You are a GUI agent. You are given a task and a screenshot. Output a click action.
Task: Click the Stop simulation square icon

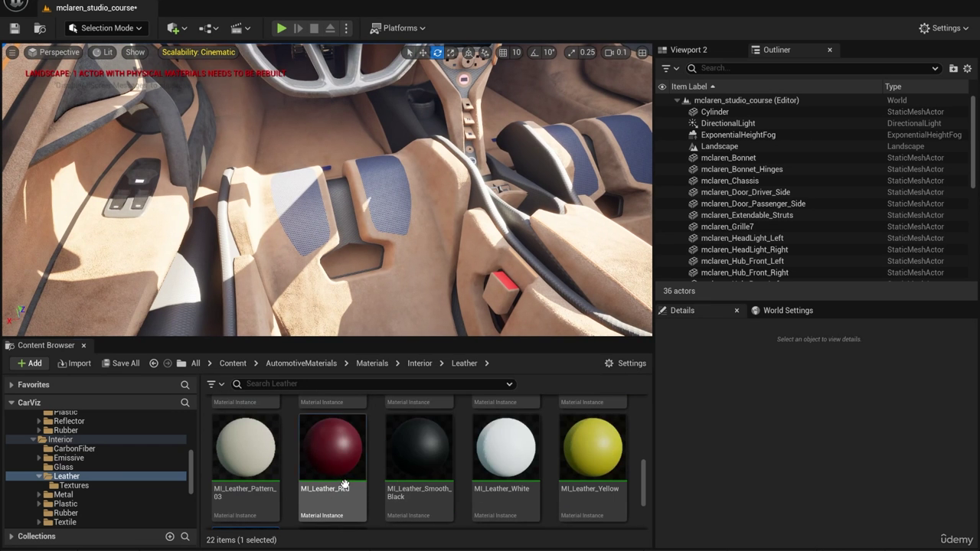(x=314, y=28)
